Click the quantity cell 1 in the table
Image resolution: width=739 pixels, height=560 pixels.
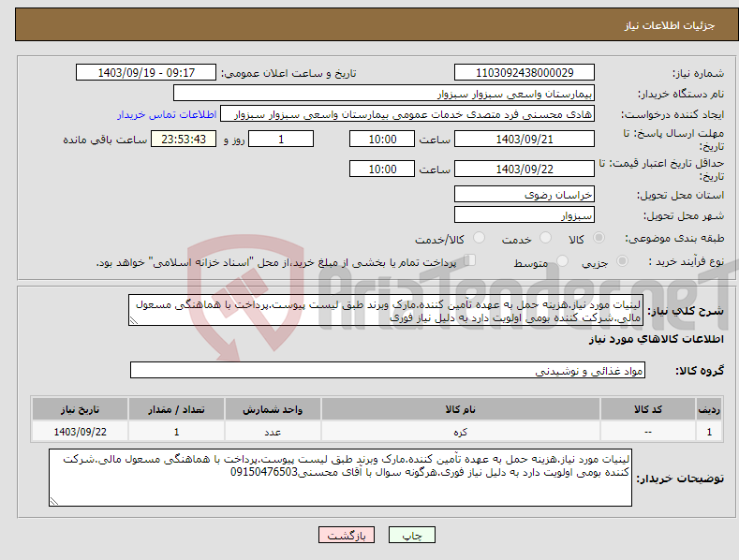pos(176,432)
